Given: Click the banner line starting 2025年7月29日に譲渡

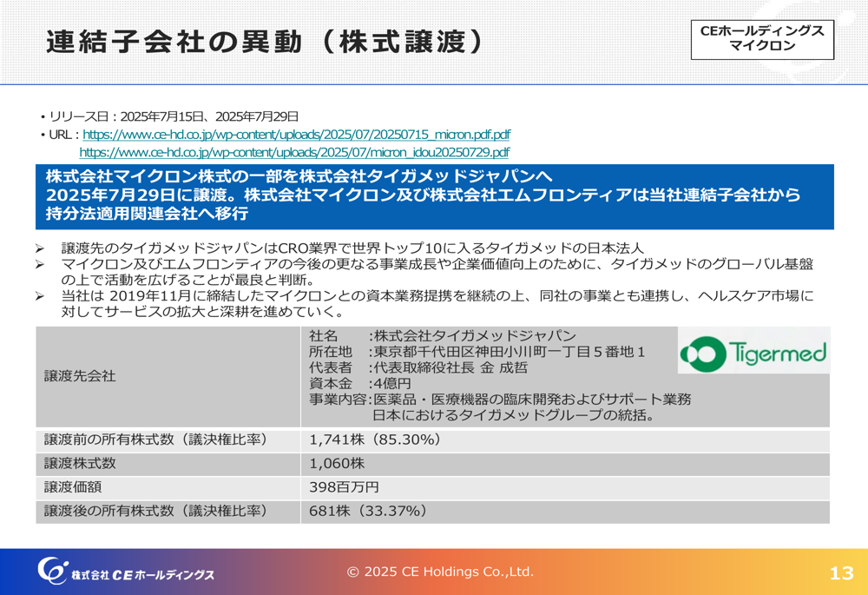Looking at the screenshot, I should pos(424,195).
